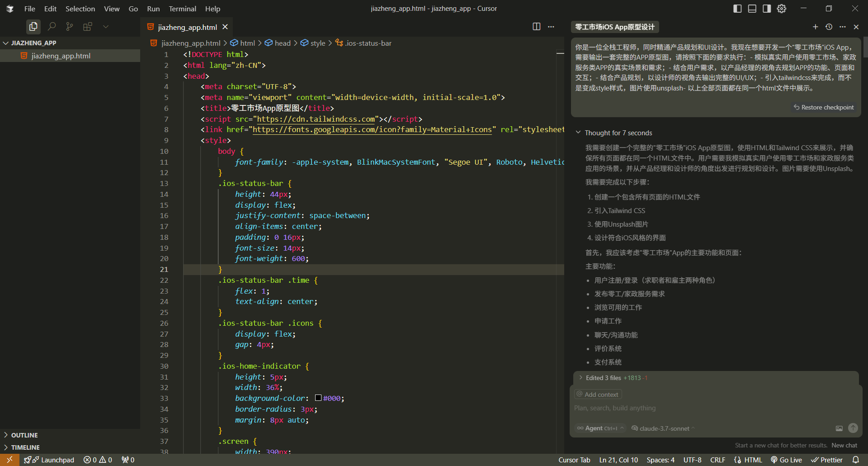This screenshot has height=466, width=868.
Task: Open the Extensions view icon
Action: pyautogui.click(x=87, y=26)
